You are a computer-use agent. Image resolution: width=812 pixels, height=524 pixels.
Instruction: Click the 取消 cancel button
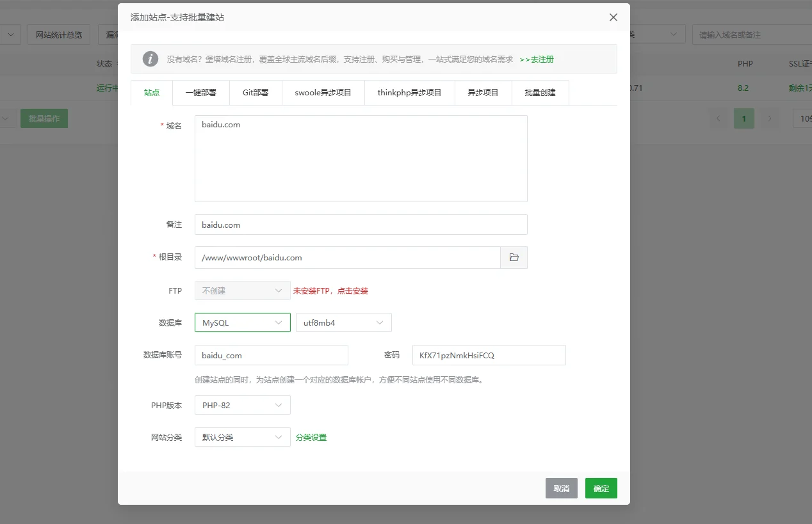pos(562,488)
